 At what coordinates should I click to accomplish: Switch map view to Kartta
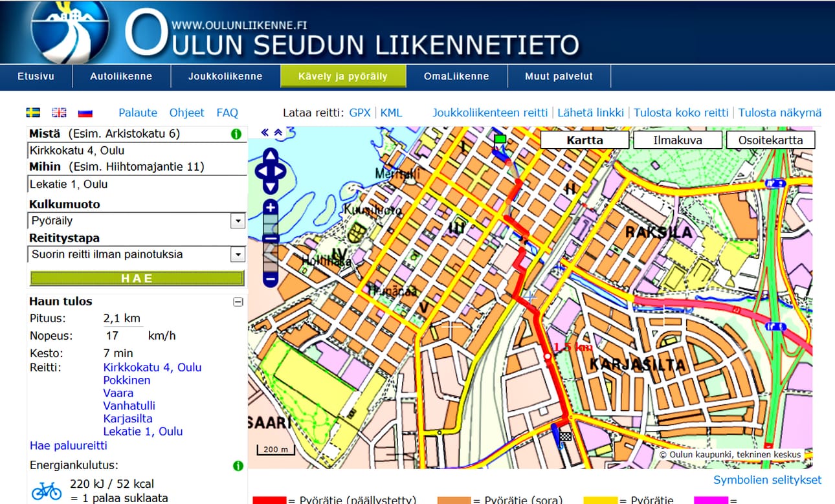tap(584, 140)
